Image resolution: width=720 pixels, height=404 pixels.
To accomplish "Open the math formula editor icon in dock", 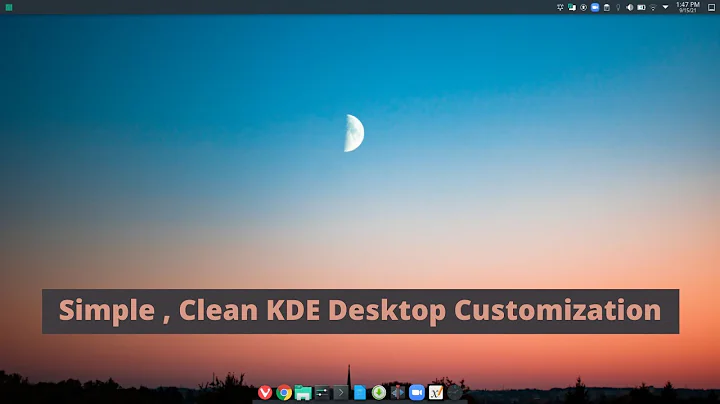I will [x=436, y=393].
